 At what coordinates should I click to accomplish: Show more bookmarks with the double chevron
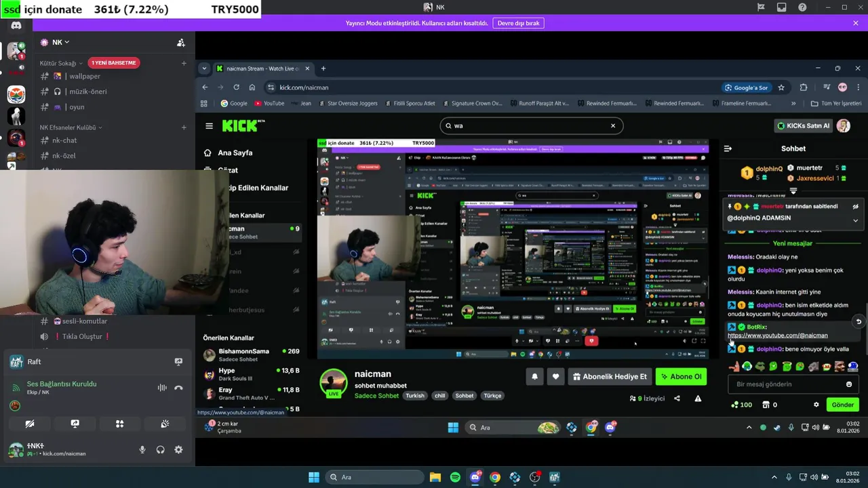click(793, 104)
